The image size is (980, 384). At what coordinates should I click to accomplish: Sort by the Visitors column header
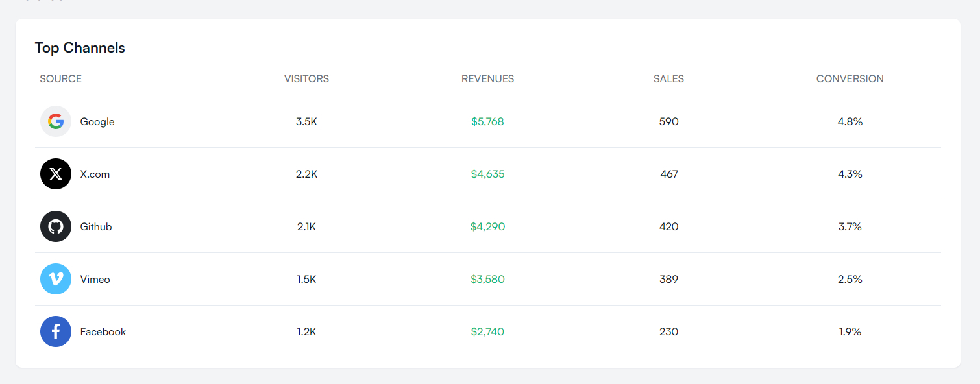[306, 79]
